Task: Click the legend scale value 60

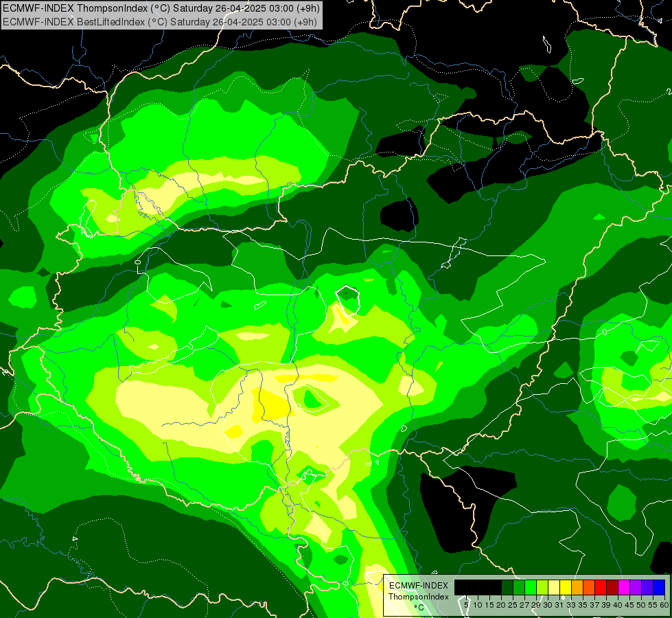Action: click(664, 605)
